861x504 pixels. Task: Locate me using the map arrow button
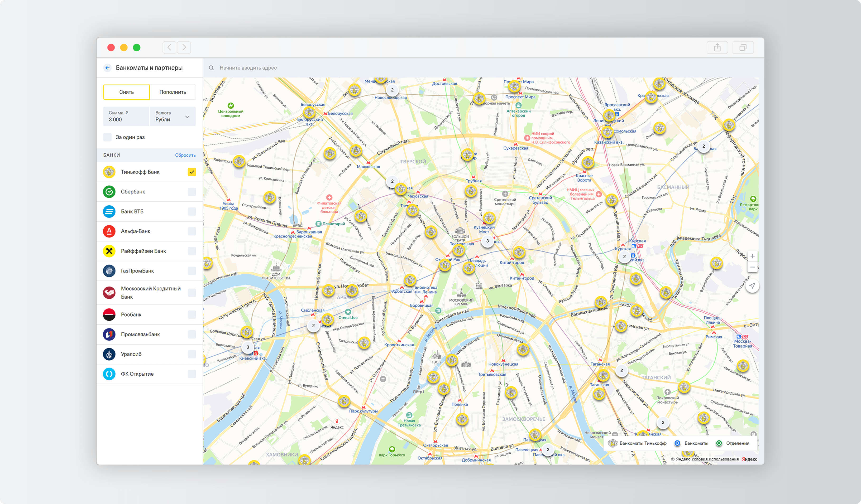(752, 286)
